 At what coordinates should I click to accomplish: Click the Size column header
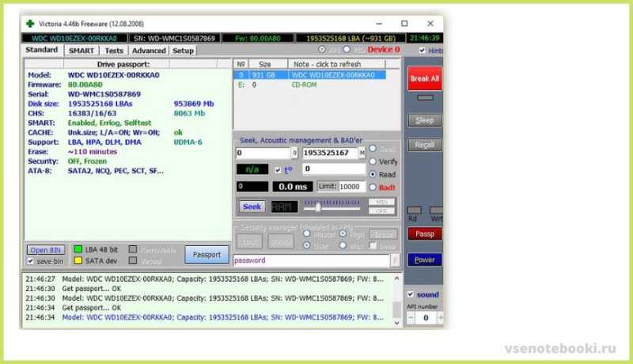pyautogui.click(x=268, y=64)
